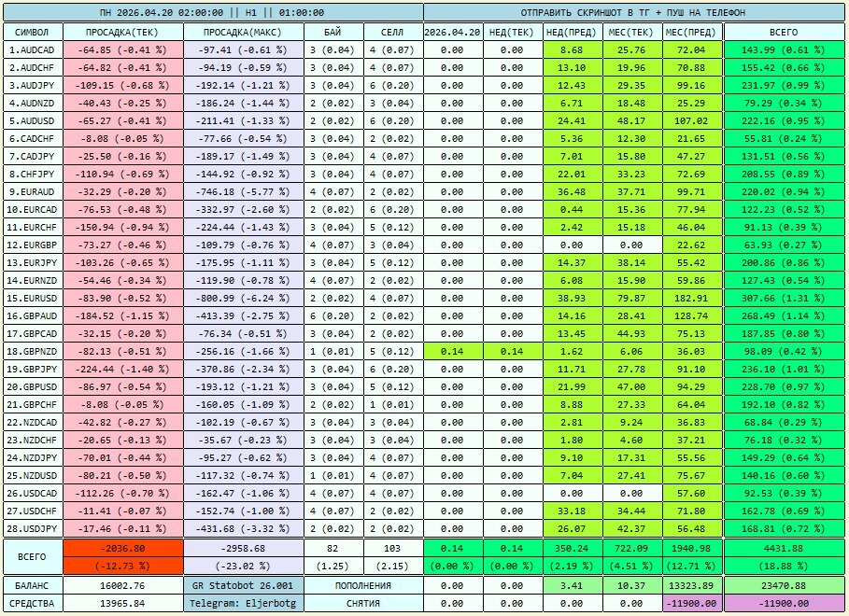Click the previous week value 38.93 for EURUSD

(572, 299)
